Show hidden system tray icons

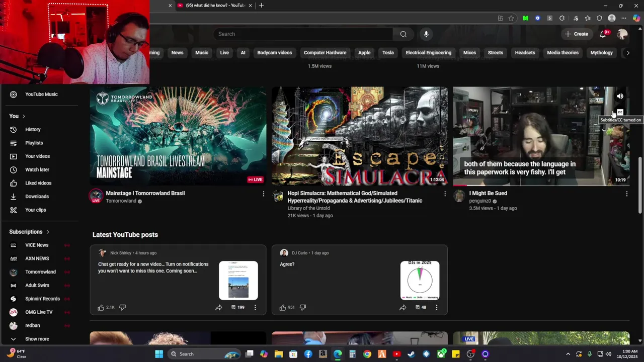click(568, 354)
